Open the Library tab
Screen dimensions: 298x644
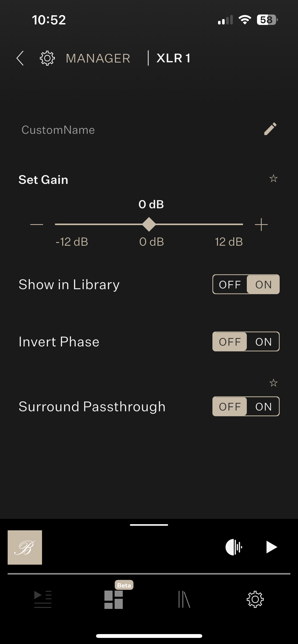184,599
